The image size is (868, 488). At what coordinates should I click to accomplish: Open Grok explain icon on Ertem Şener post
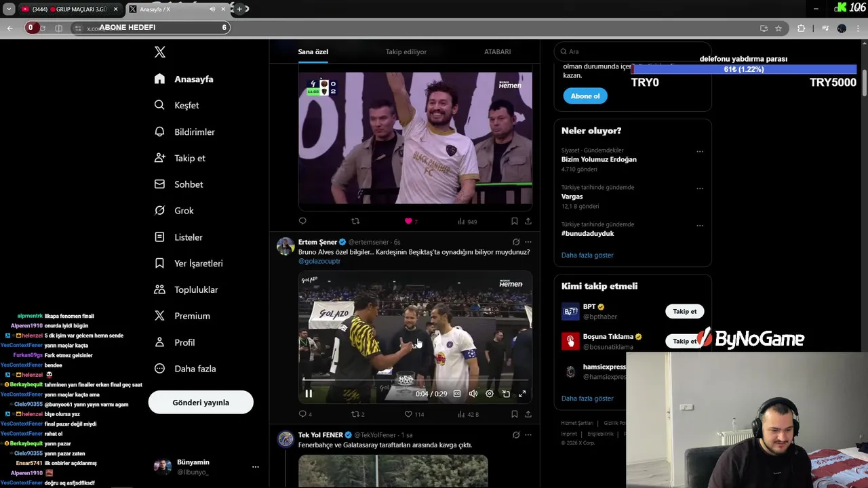click(516, 242)
